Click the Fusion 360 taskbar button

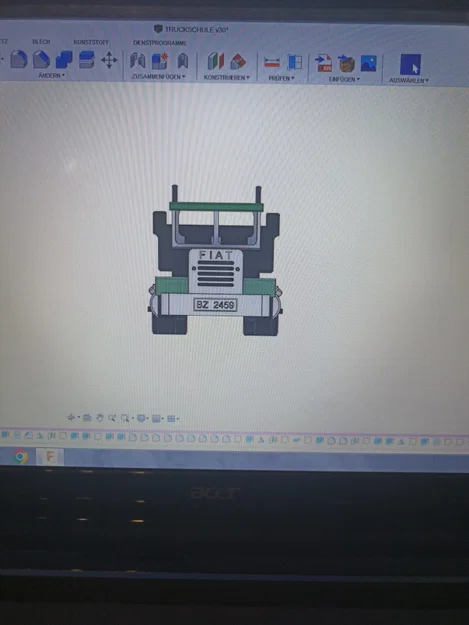click(x=50, y=457)
